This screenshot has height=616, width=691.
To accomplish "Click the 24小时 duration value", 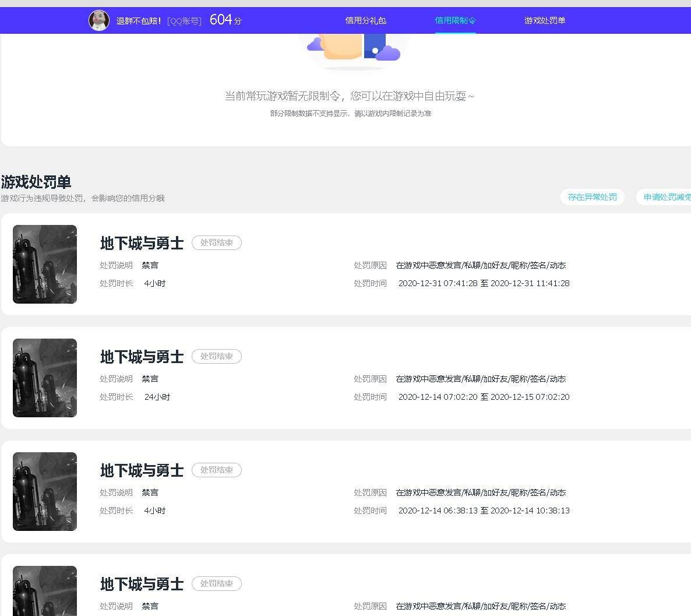I will (157, 397).
